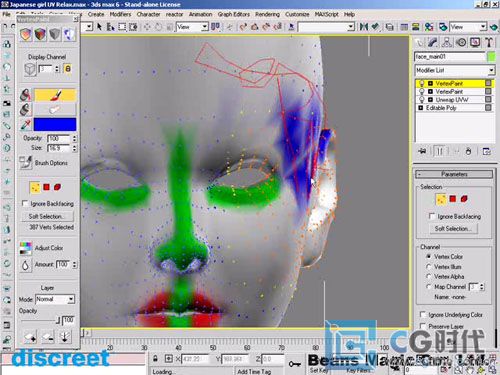Click the toggle texture display icon in VertexPaint

69,34
